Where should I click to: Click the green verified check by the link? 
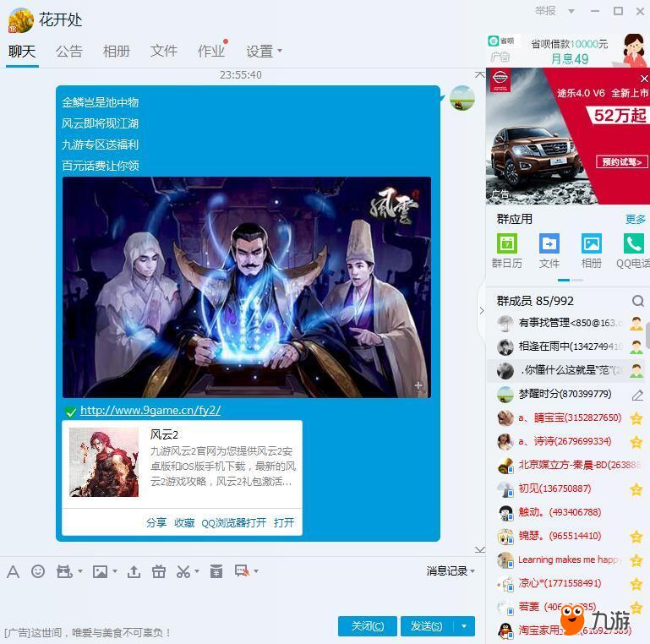[70, 412]
